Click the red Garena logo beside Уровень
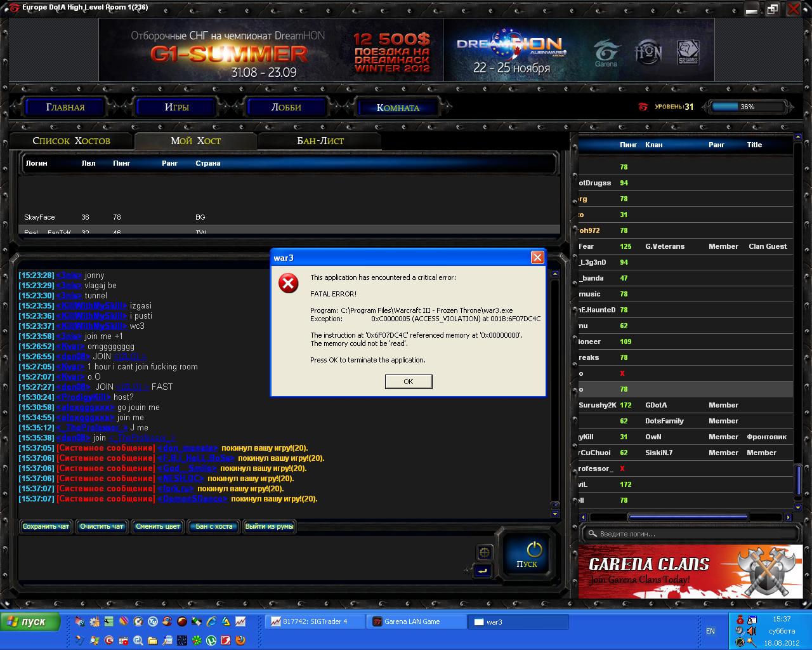 [643, 107]
